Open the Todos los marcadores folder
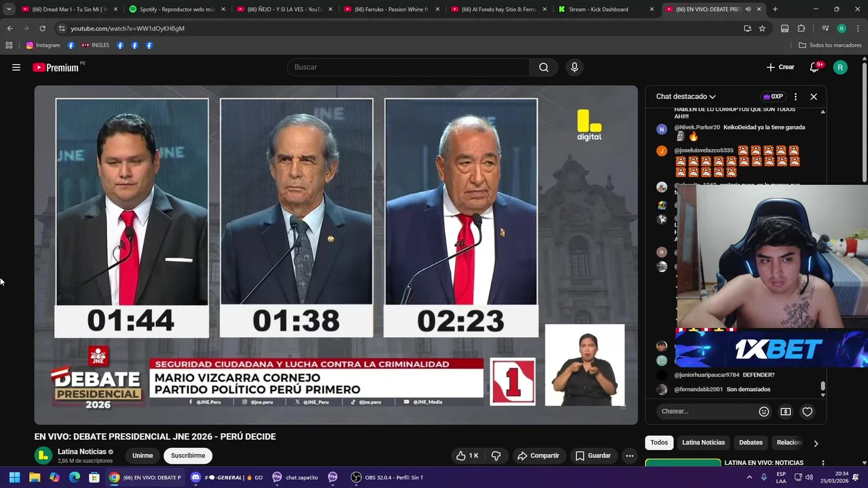The height and width of the screenshot is (488, 868). point(830,45)
